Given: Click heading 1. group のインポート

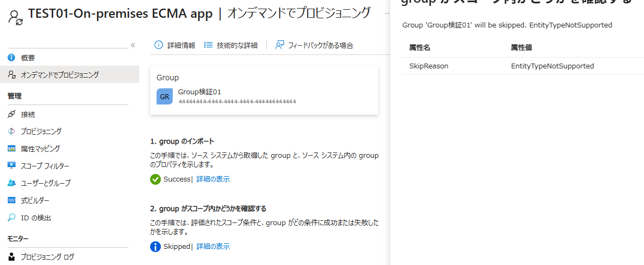Looking at the screenshot, I should 182,142.
